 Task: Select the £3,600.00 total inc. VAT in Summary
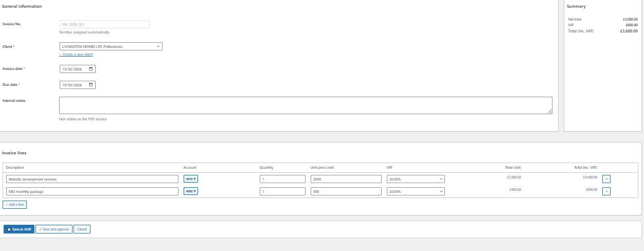629,31
